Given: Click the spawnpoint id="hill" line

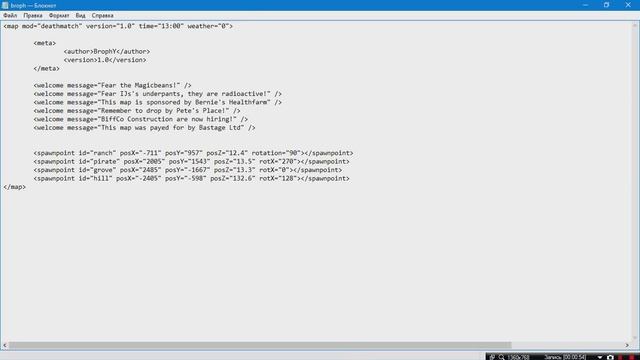Looking at the screenshot, I should 191,178.
